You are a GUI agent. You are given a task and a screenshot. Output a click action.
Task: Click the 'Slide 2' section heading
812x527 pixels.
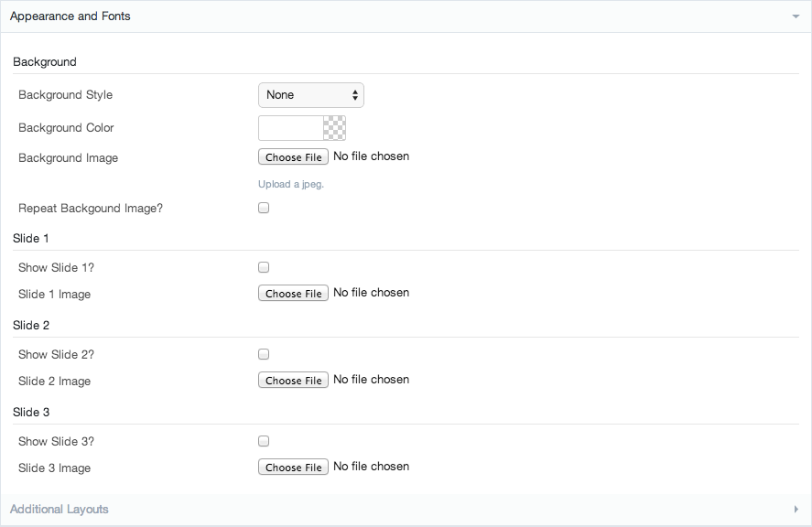[x=31, y=326]
